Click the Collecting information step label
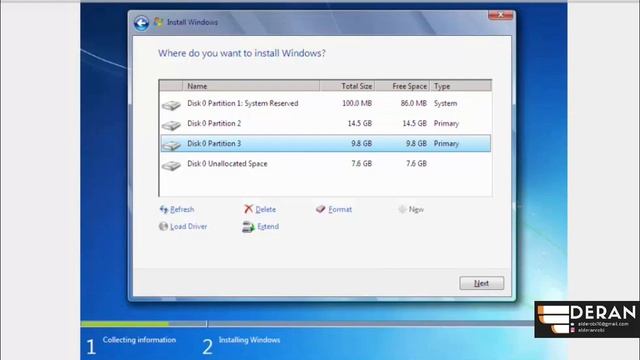640x360 pixels. pyautogui.click(x=139, y=340)
